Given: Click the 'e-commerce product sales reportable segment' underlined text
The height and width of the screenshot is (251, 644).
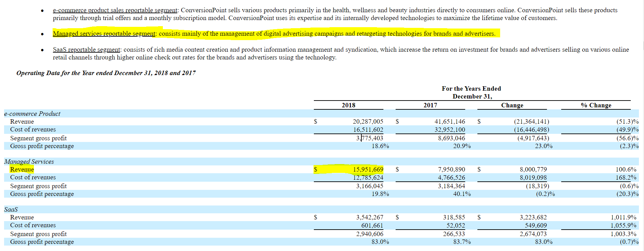Looking at the screenshot, I should tap(115, 10).
